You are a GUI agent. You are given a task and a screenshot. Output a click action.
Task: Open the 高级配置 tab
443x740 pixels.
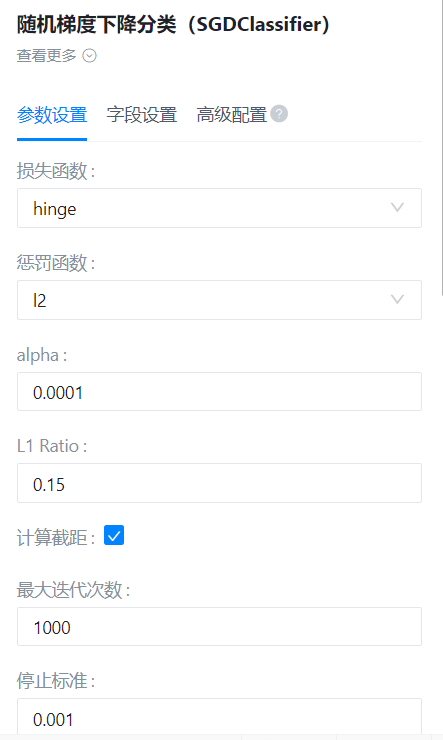(232, 115)
